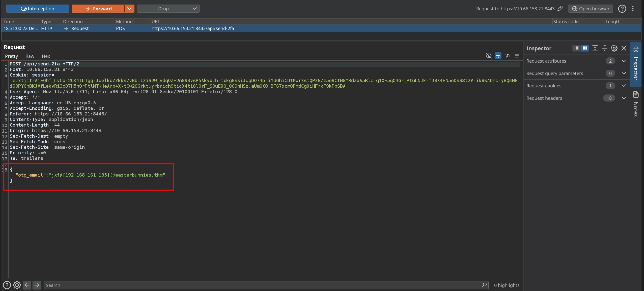The width and height of the screenshot is (644, 291).
Task: Click the Open browser button
Action: pyautogui.click(x=591, y=9)
